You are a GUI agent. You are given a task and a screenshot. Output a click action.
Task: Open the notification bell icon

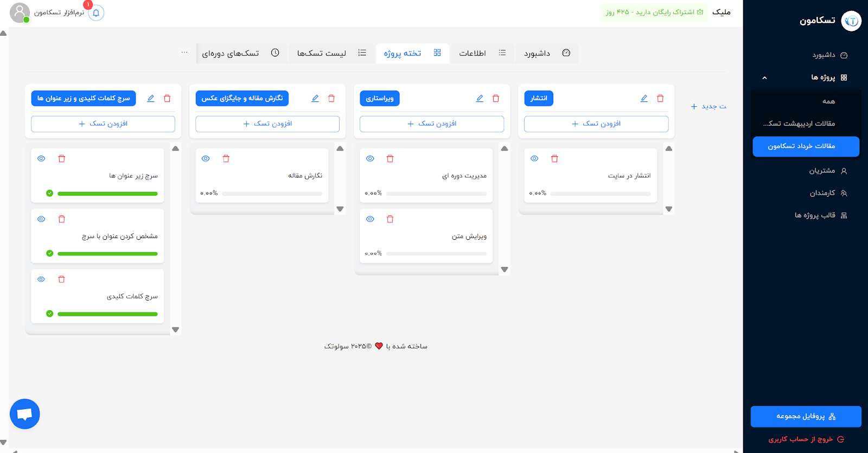coord(96,13)
